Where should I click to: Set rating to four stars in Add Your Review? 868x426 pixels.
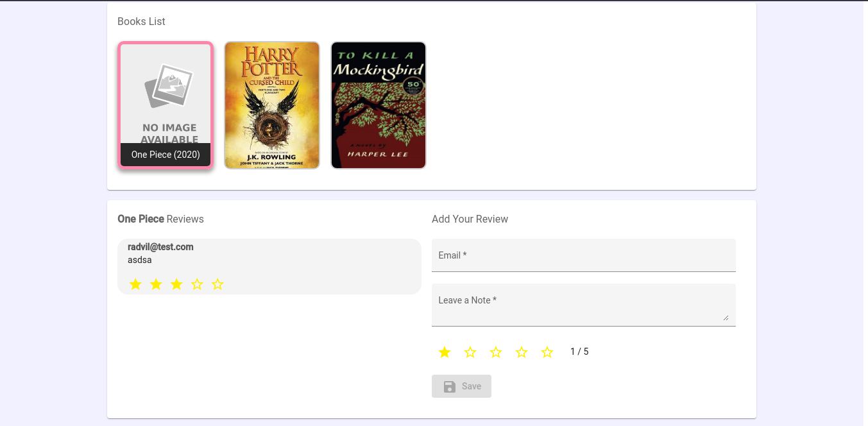[522, 352]
